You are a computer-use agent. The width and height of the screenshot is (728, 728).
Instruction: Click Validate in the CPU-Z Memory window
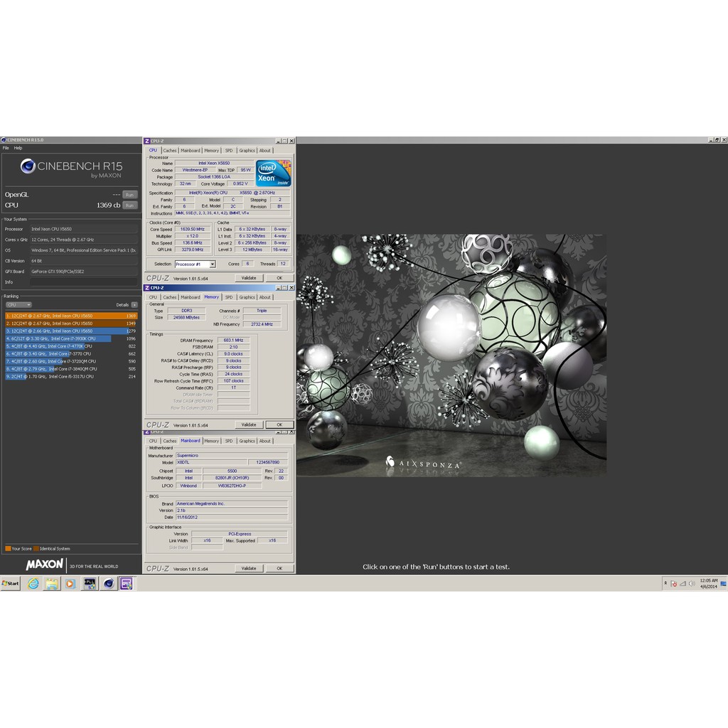247,424
